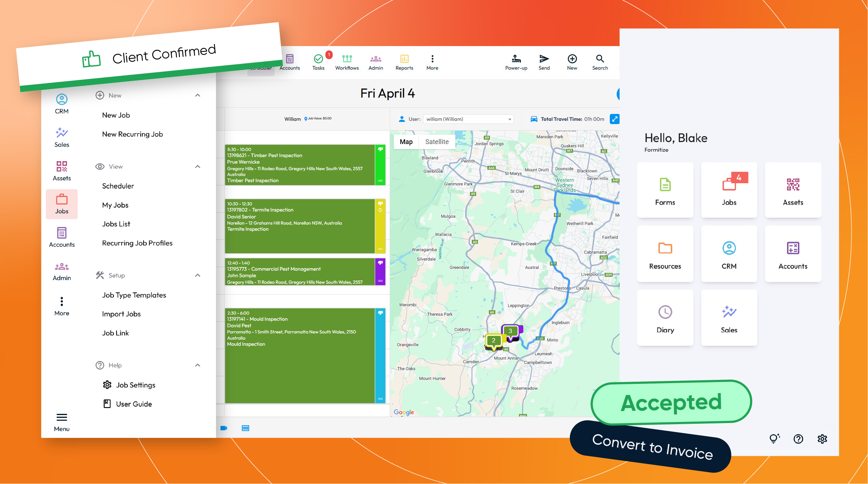
Task: Open Resources tile
Action: pos(665,254)
